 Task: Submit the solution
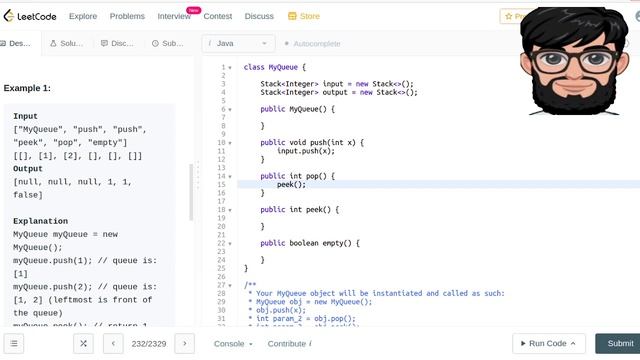(618, 344)
